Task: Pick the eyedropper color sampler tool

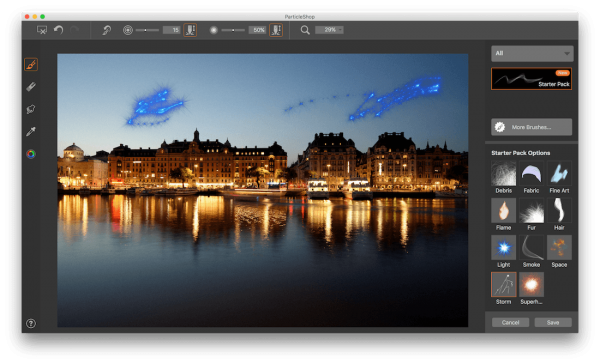Action: pos(31,131)
